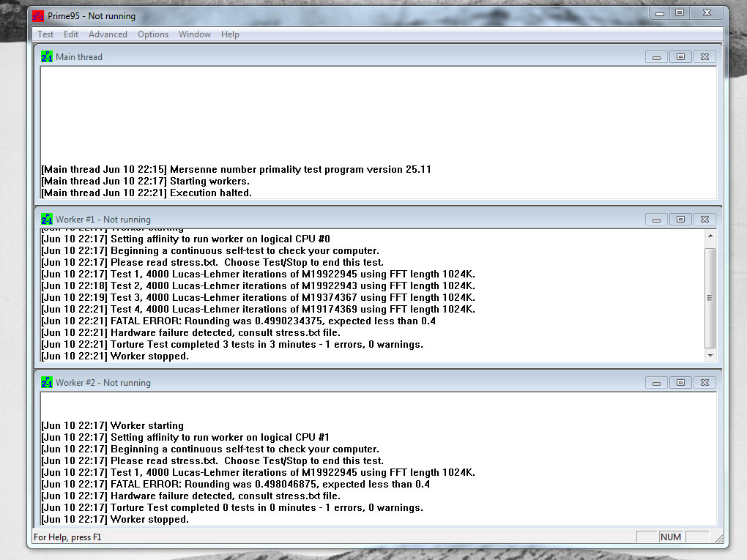Click Worker #2 'Worker stopped.' line

pyautogui.click(x=115, y=520)
